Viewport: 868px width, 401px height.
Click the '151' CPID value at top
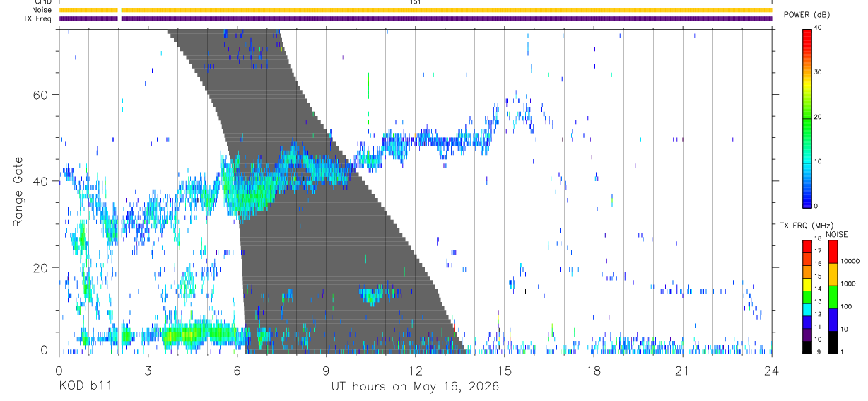(x=415, y=2)
